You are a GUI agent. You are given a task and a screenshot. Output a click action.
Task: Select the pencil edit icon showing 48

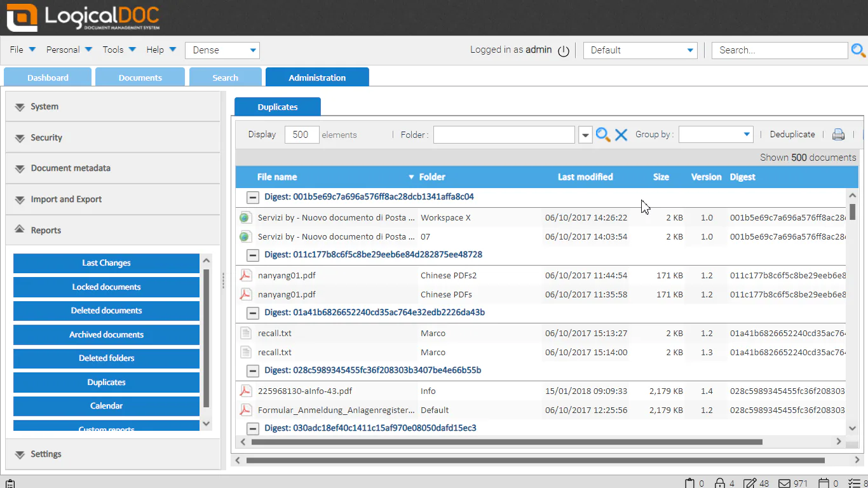(x=749, y=483)
